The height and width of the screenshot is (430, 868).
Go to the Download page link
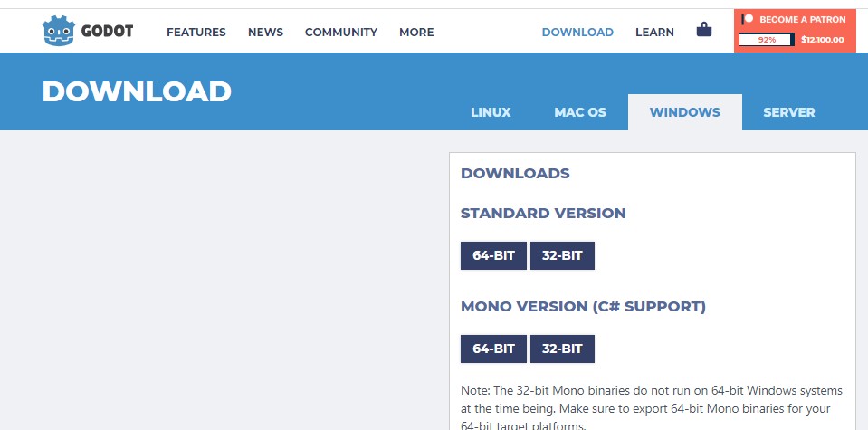click(577, 32)
